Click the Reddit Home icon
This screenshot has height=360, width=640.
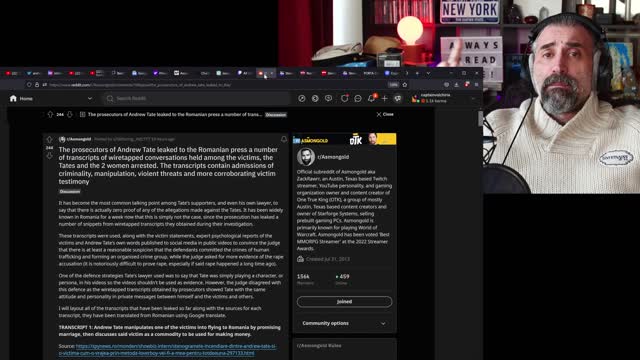[13, 98]
